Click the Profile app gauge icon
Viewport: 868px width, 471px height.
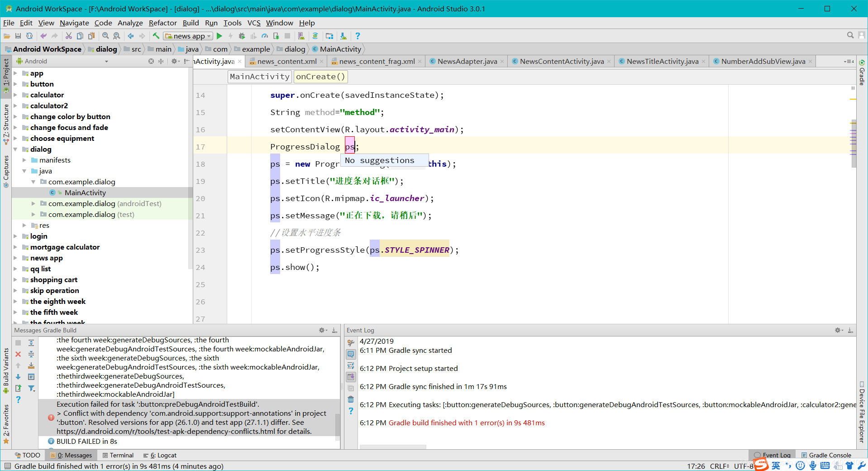click(265, 36)
